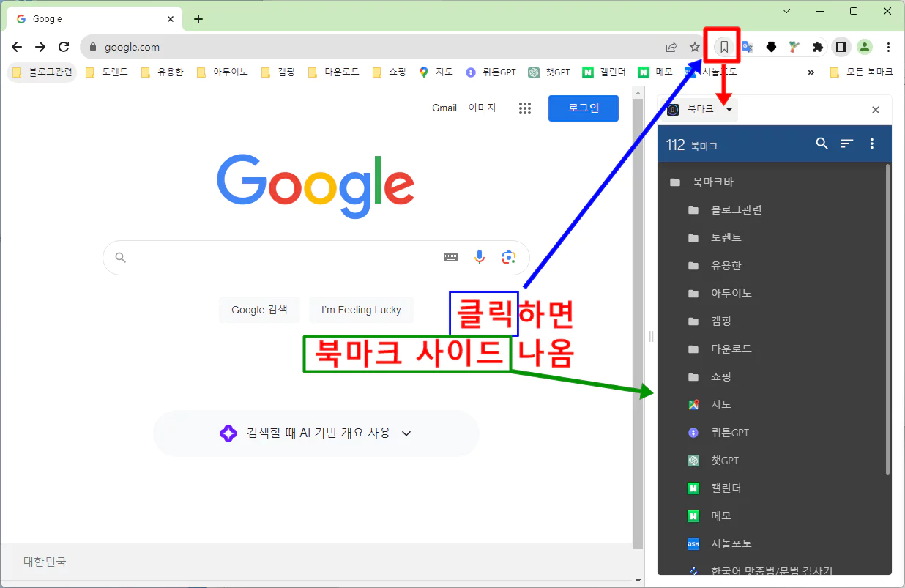Open the 뤼튼GPT bookmark on the bookmarks bar
Viewport: 905px width, 588px height.
(x=491, y=72)
